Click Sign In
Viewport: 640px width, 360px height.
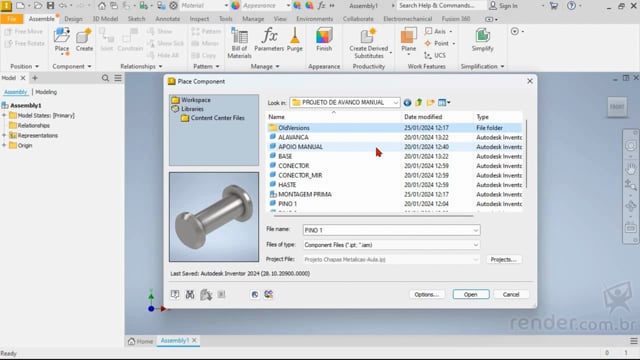[x=504, y=6]
